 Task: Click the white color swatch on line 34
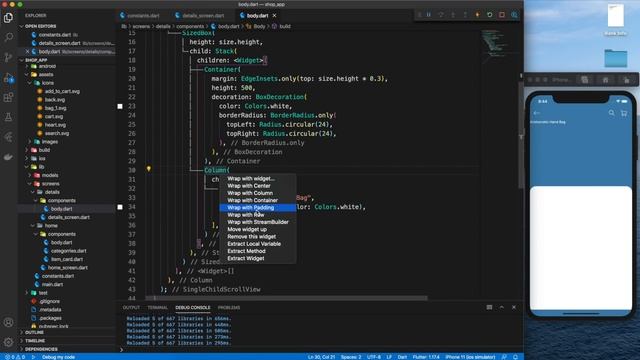[120, 207]
